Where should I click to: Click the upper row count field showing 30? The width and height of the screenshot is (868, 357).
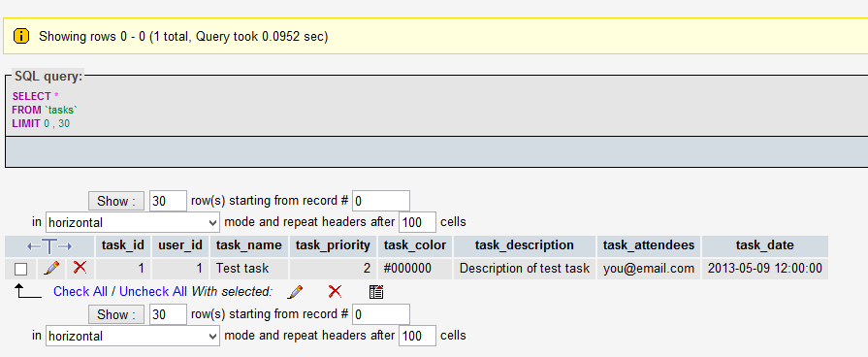tap(169, 201)
